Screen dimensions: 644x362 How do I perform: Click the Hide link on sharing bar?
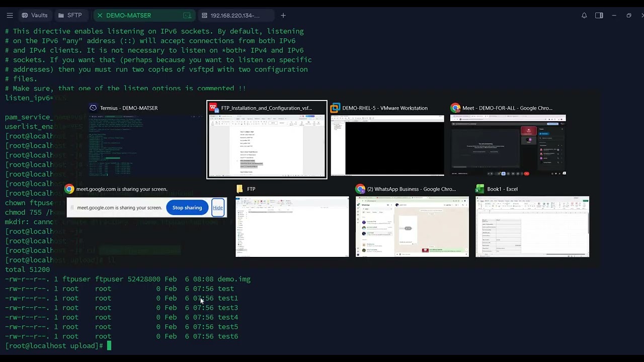click(218, 208)
